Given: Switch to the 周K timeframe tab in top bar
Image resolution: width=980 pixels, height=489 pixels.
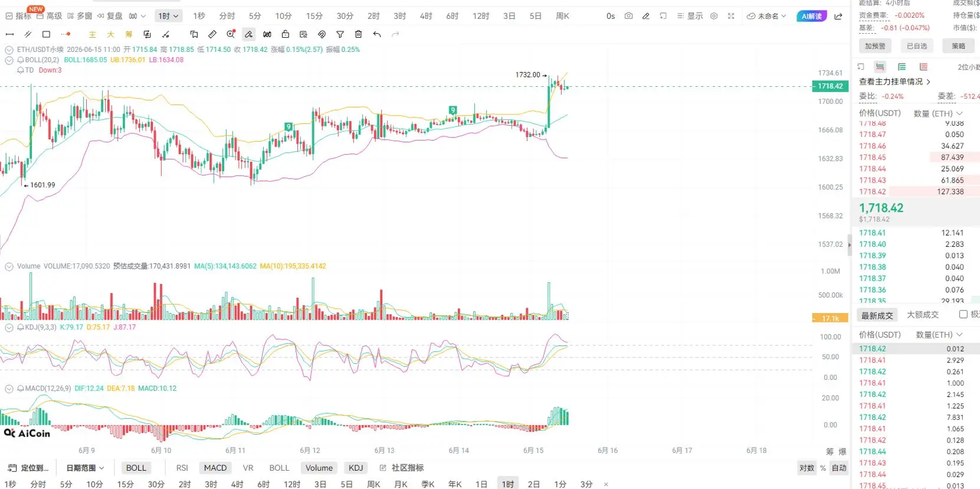Looking at the screenshot, I should tap(562, 16).
